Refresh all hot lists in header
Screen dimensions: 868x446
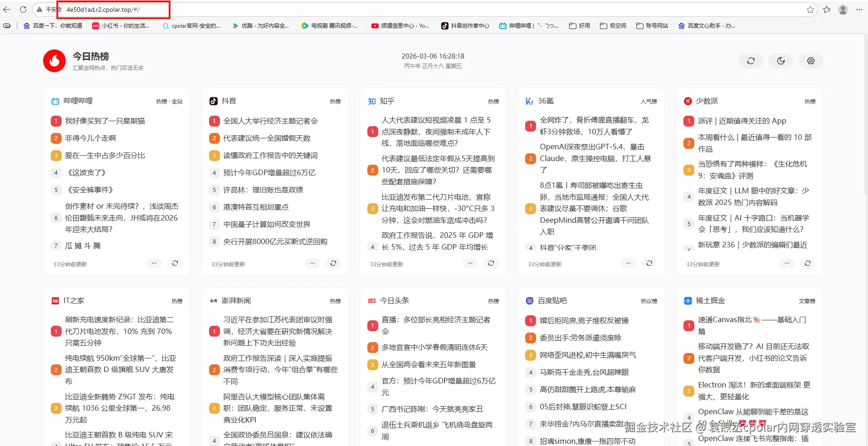(x=751, y=61)
